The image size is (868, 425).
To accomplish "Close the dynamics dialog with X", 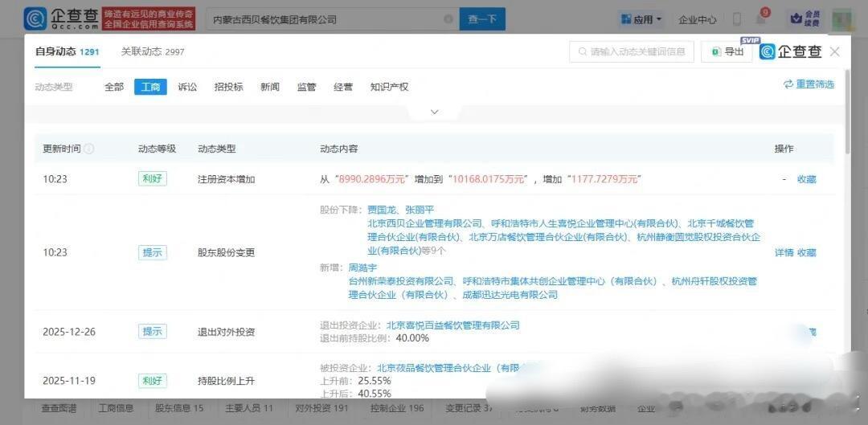I will [x=835, y=51].
